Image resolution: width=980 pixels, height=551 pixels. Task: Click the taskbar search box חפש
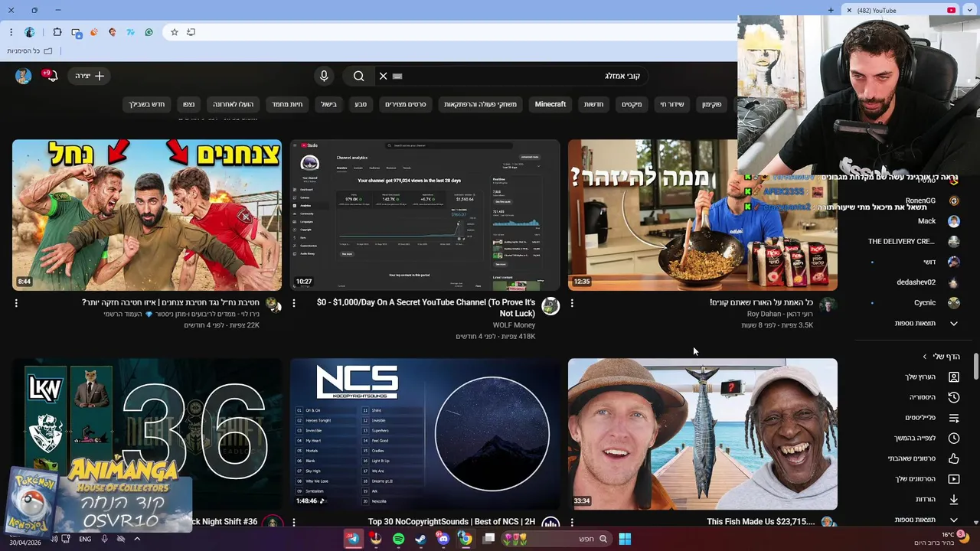pyautogui.click(x=556, y=539)
